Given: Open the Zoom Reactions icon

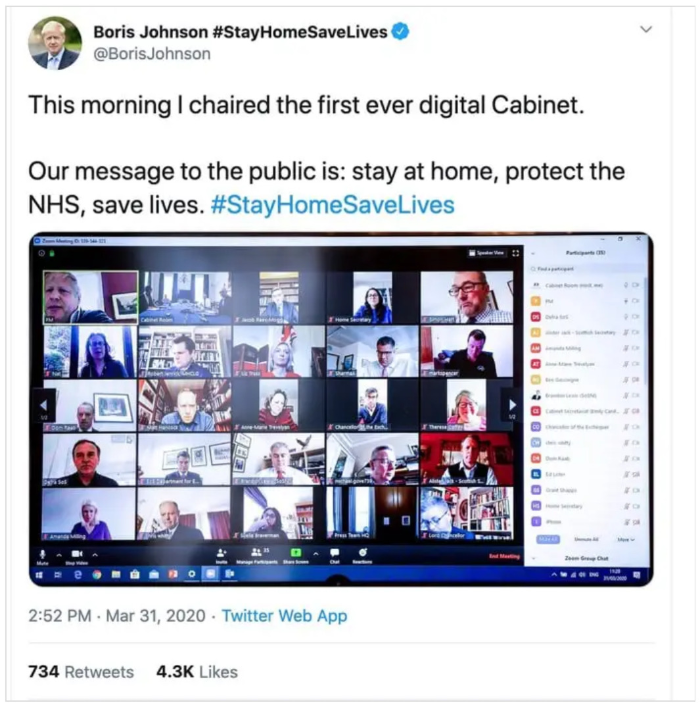Looking at the screenshot, I should coord(363,552).
